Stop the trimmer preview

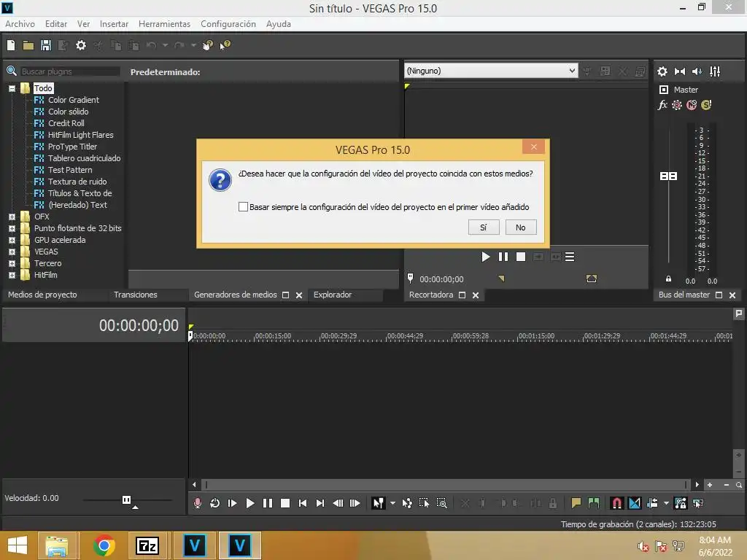[521, 257]
